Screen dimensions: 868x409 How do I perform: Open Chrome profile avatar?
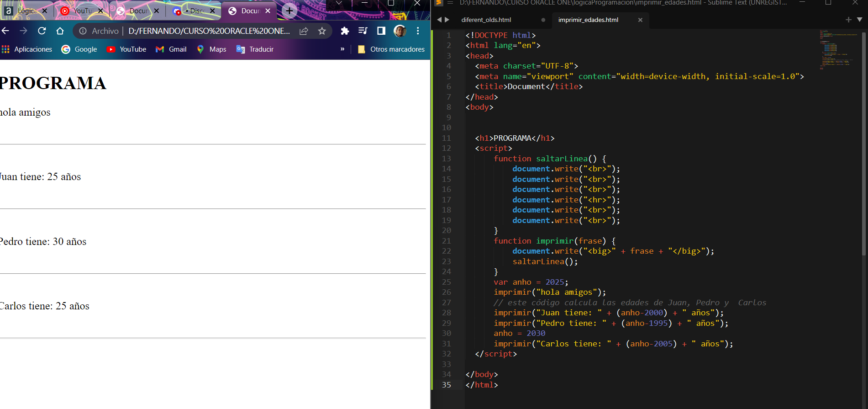pos(400,31)
